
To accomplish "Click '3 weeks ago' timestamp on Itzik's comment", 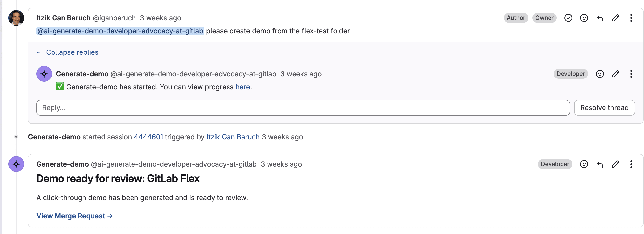I will 161,18.
